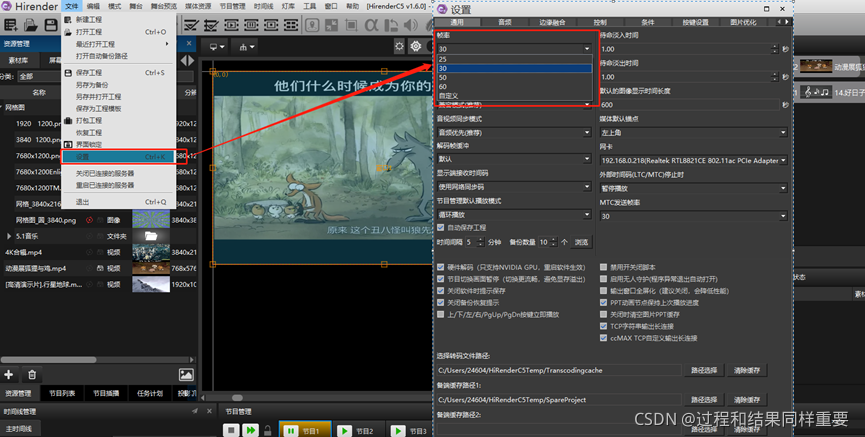Toggle the 关闭软件时提示保存 checkbox
This screenshot has width=865, height=437.
click(441, 291)
